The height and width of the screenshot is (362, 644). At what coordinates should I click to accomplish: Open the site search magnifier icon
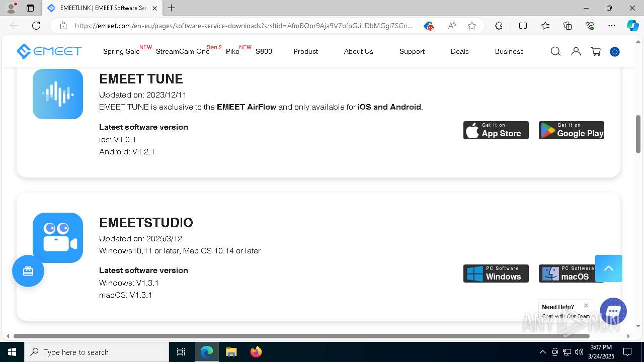[x=555, y=51]
